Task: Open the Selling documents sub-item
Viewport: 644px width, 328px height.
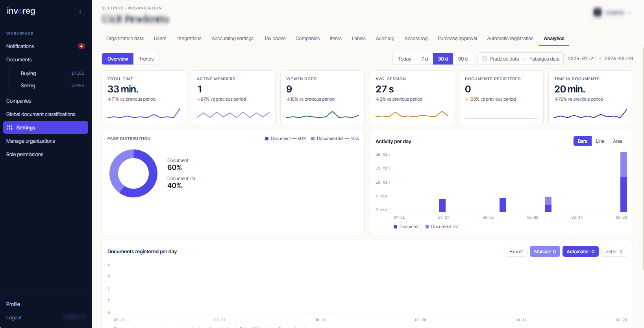Action: 52,85
